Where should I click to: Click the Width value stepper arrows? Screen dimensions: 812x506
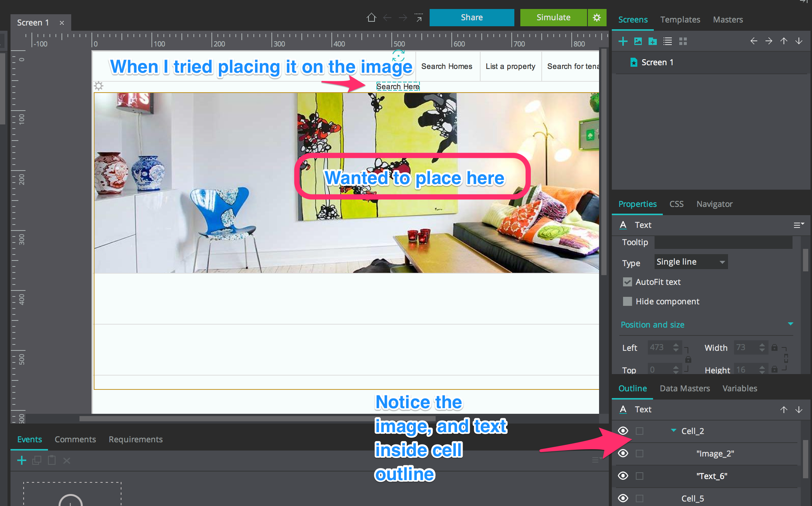(762, 347)
